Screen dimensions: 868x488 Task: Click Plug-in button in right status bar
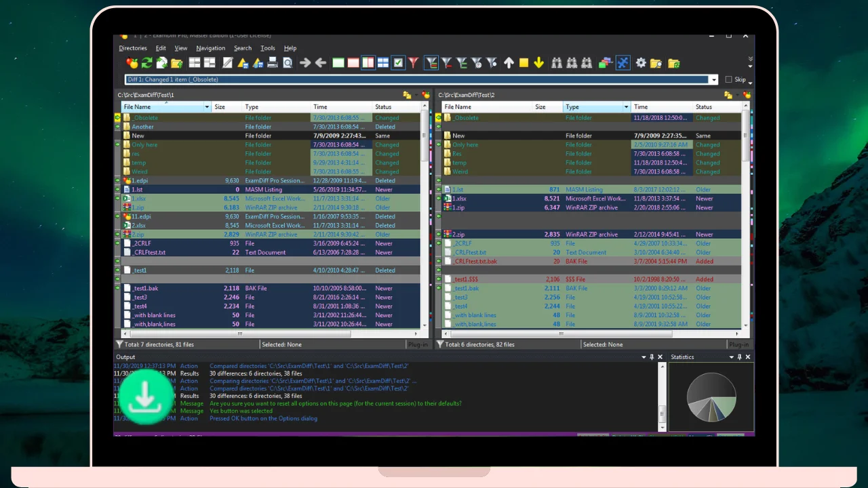[738, 344]
